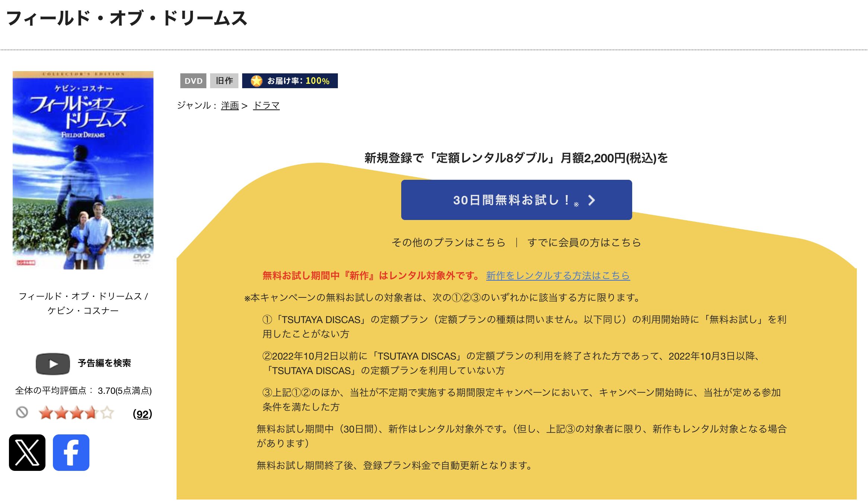Start the 30日間無料お試し trial

pos(516,200)
